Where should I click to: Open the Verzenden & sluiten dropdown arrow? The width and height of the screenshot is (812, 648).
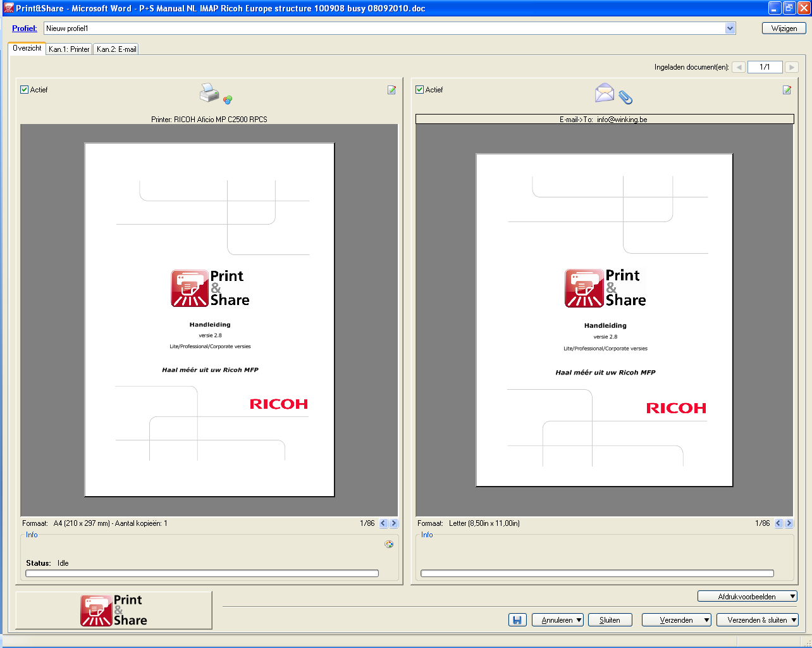coord(794,620)
